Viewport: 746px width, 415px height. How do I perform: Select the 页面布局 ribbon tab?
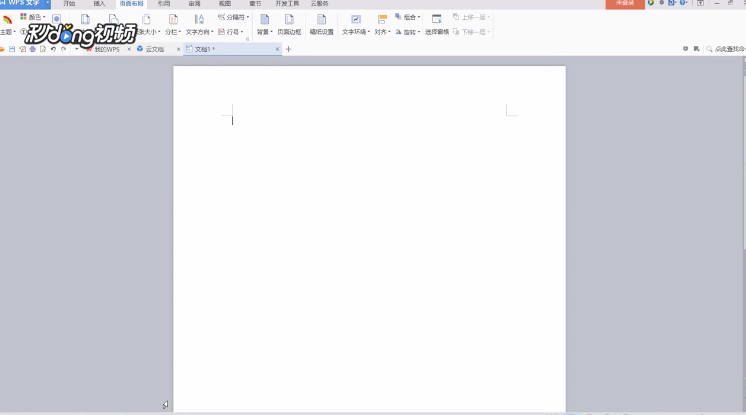click(x=131, y=4)
